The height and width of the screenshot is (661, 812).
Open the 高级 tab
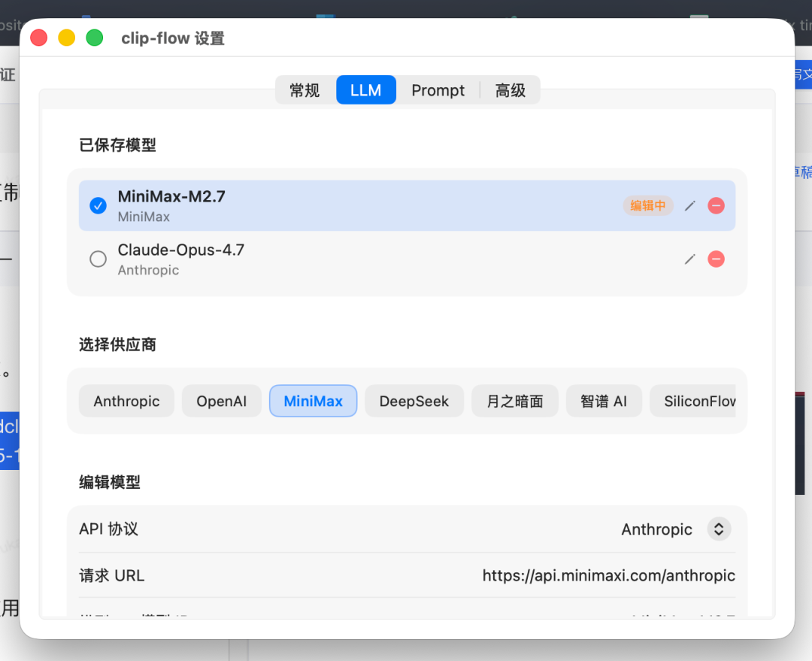(x=510, y=90)
